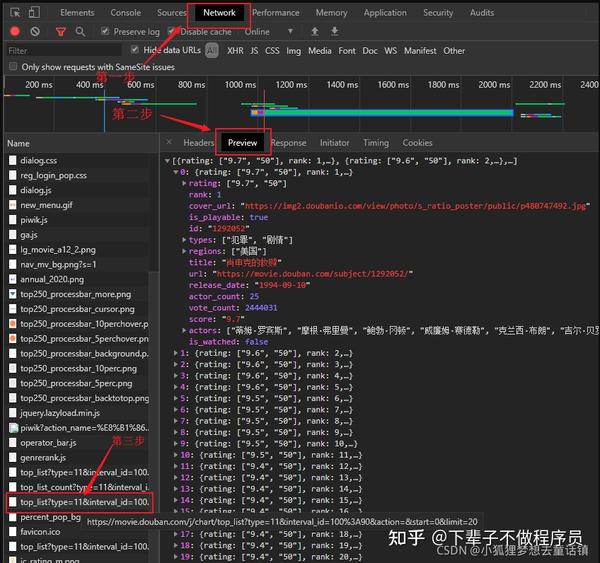Select the jquery.lazyload.min.js request

tap(60, 413)
